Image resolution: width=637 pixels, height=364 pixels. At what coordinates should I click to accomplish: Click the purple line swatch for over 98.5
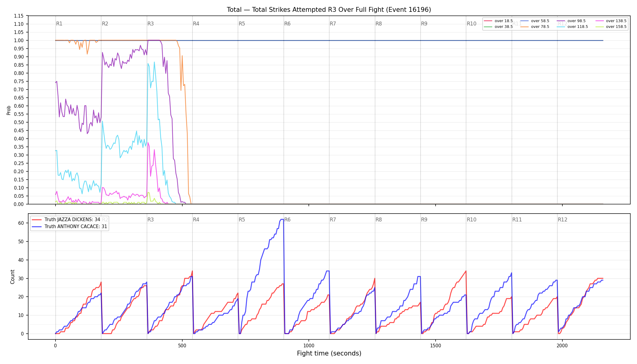coord(561,21)
